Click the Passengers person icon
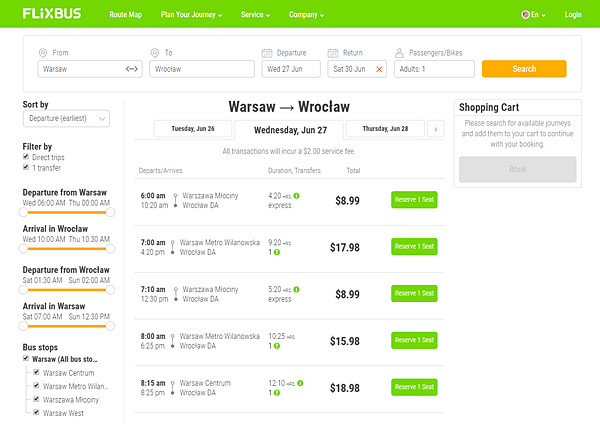 pyautogui.click(x=399, y=53)
